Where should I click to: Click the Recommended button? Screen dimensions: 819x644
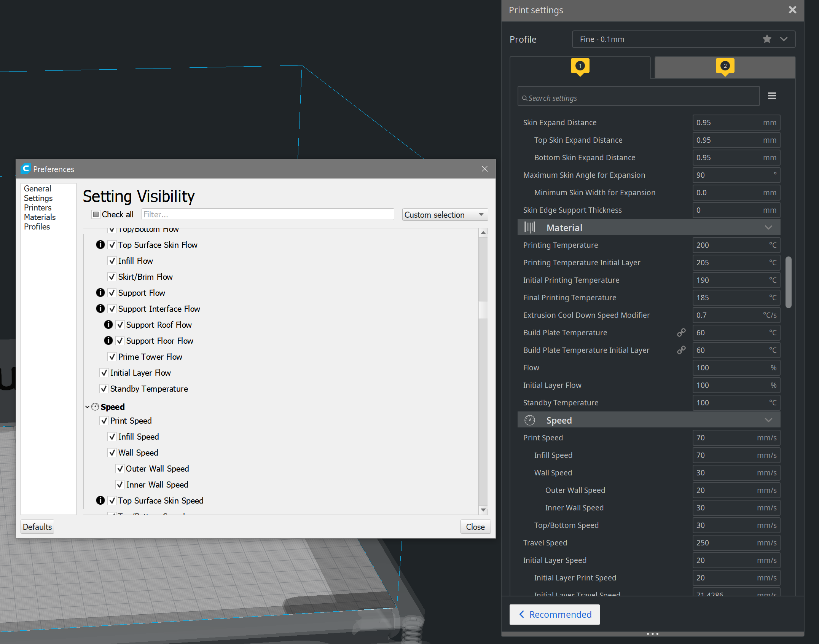pos(554,614)
